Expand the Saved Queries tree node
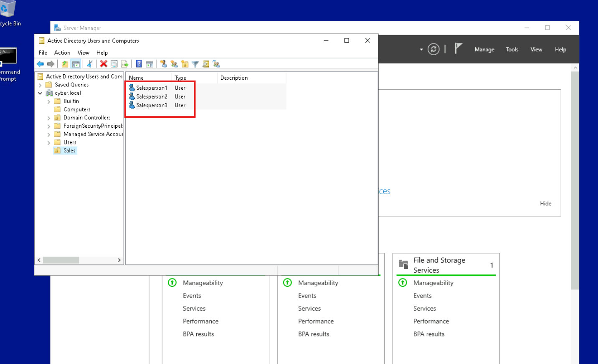The width and height of the screenshot is (598, 364). [x=40, y=85]
